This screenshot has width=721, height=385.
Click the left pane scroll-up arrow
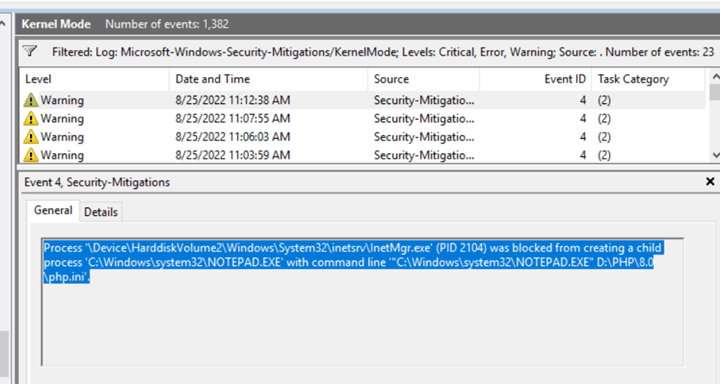[x=3, y=23]
